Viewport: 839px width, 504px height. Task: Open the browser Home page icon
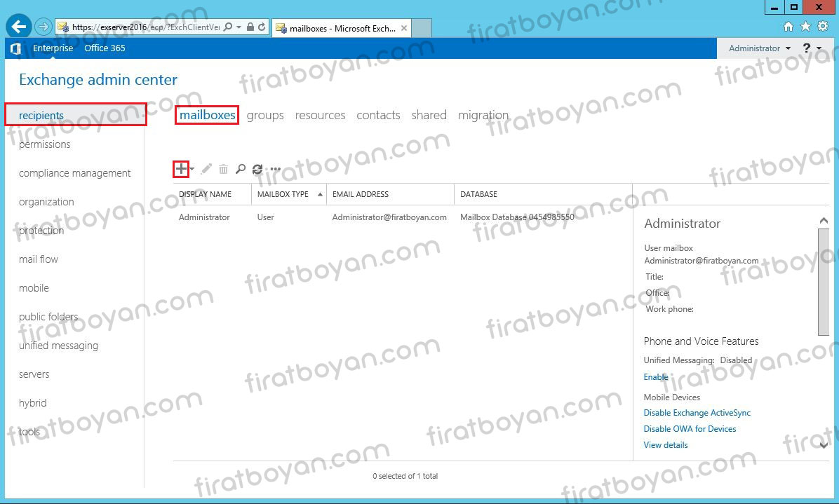pyautogui.click(x=788, y=26)
